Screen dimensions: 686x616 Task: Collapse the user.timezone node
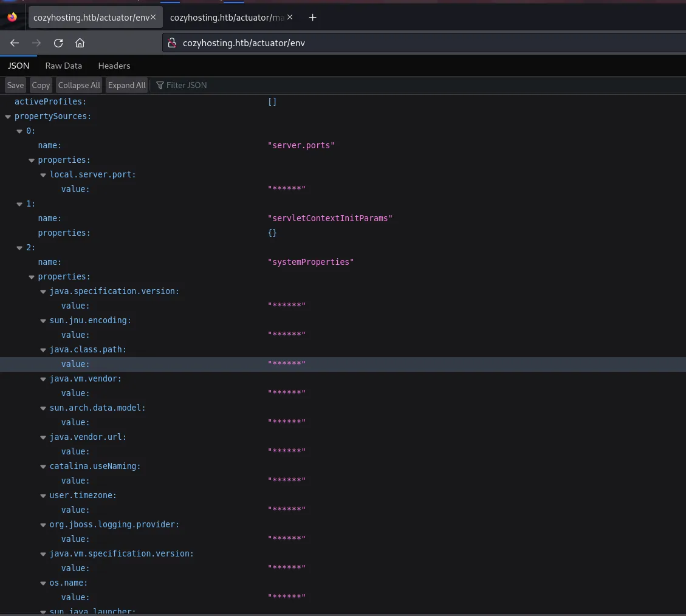click(x=43, y=496)
